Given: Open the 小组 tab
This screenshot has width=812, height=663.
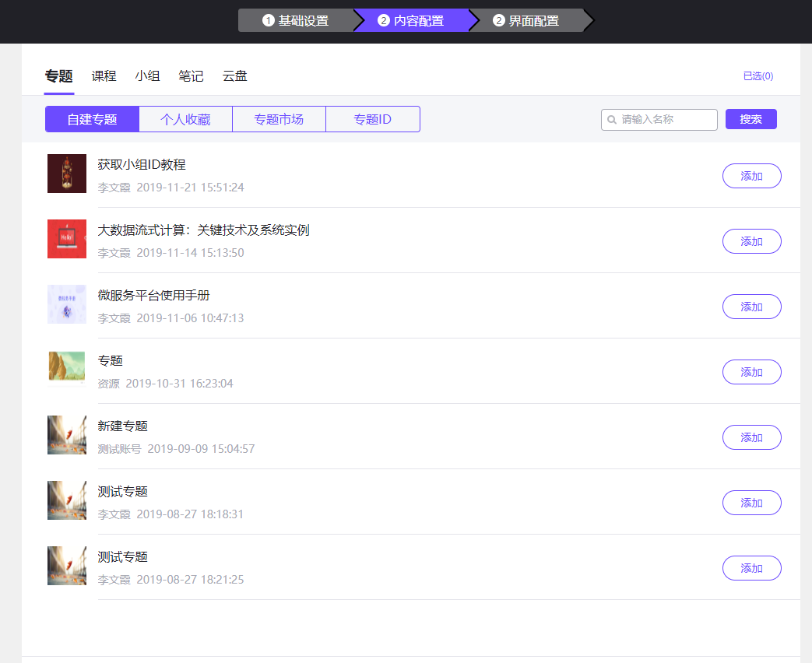Looking at the screenshot, I should [x=148, y=76].
